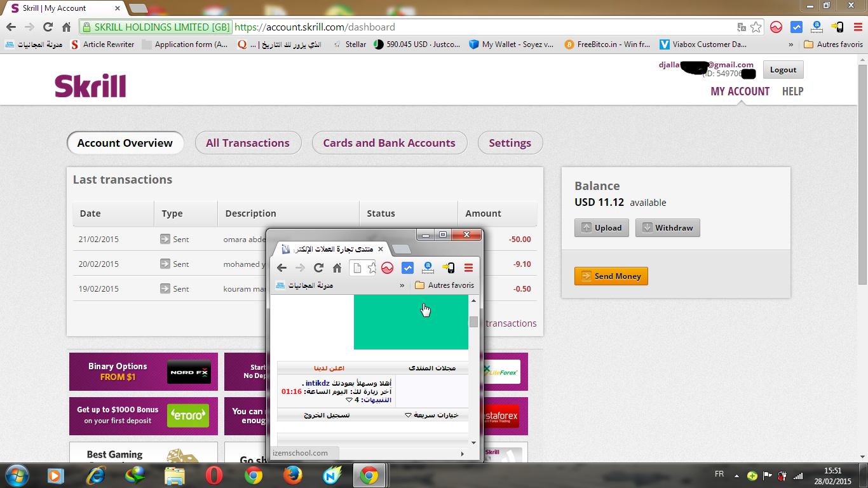Click the home icon in main browser toolbar
868x488 pixels.
point(66,27)
